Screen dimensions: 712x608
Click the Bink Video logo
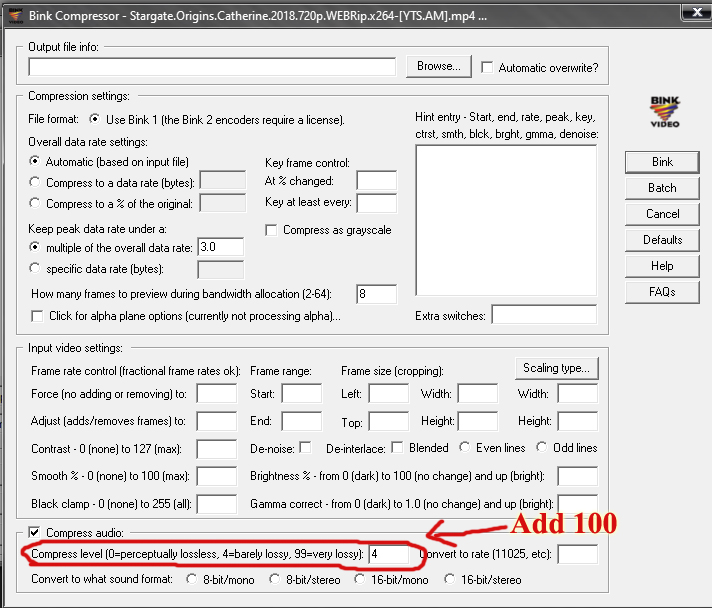[x=664, y=112]
